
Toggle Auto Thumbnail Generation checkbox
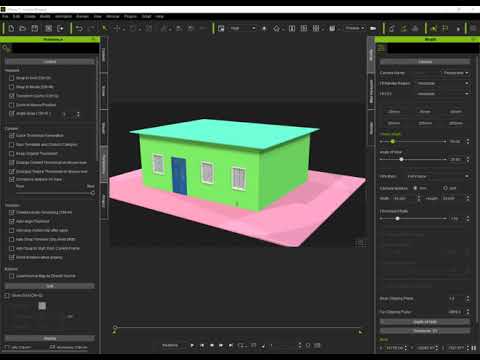coord(12,135)
